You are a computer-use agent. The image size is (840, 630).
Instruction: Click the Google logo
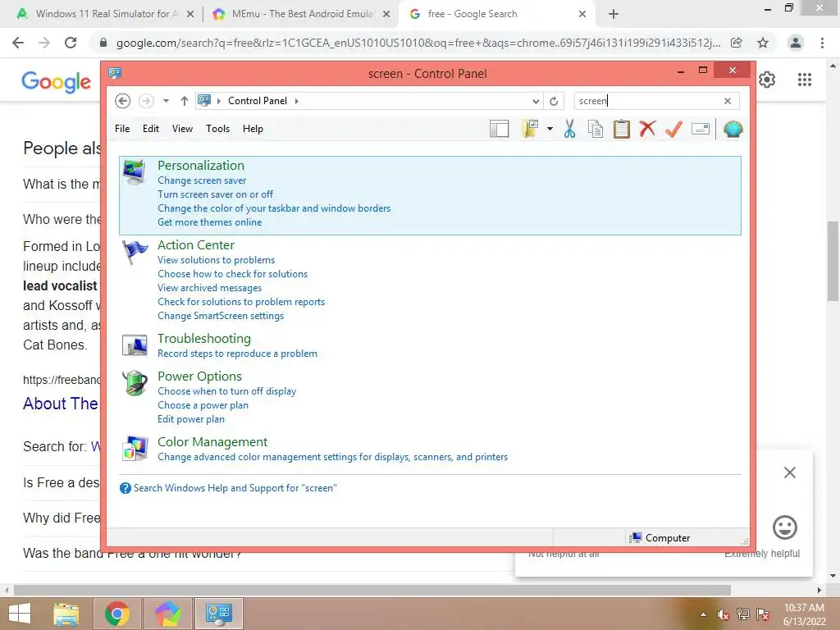pos(57,81)
